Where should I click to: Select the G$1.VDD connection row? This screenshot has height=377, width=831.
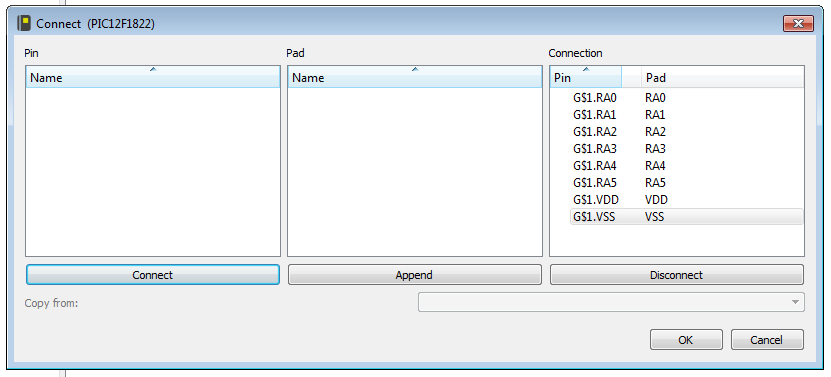pos(686,199)
